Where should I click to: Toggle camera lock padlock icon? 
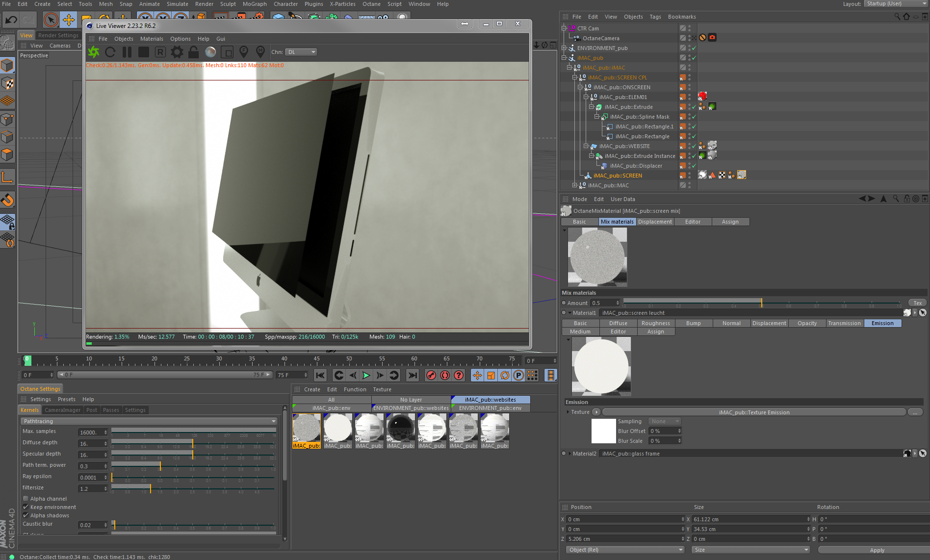193,52
